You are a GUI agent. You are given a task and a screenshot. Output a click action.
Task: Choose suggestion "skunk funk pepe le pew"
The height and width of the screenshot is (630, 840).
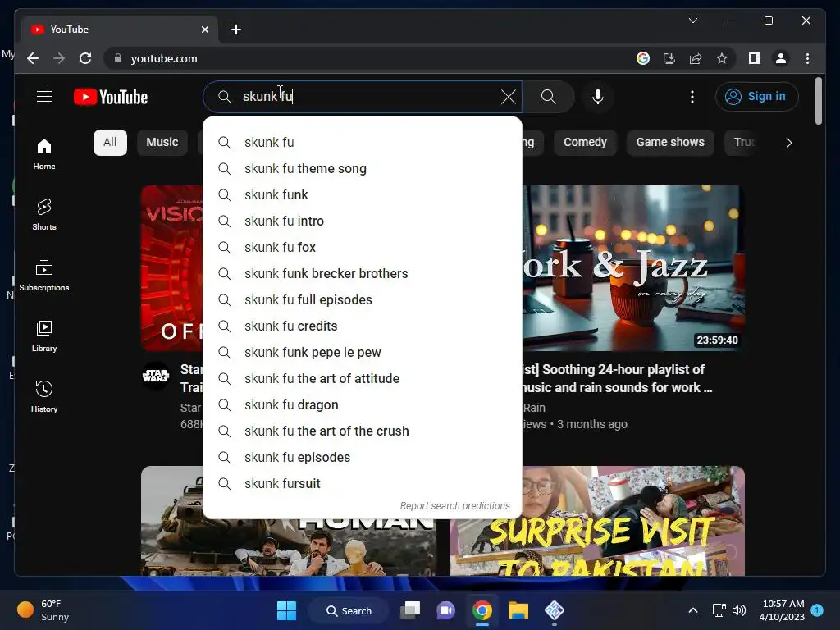click(x=363, y=353)
